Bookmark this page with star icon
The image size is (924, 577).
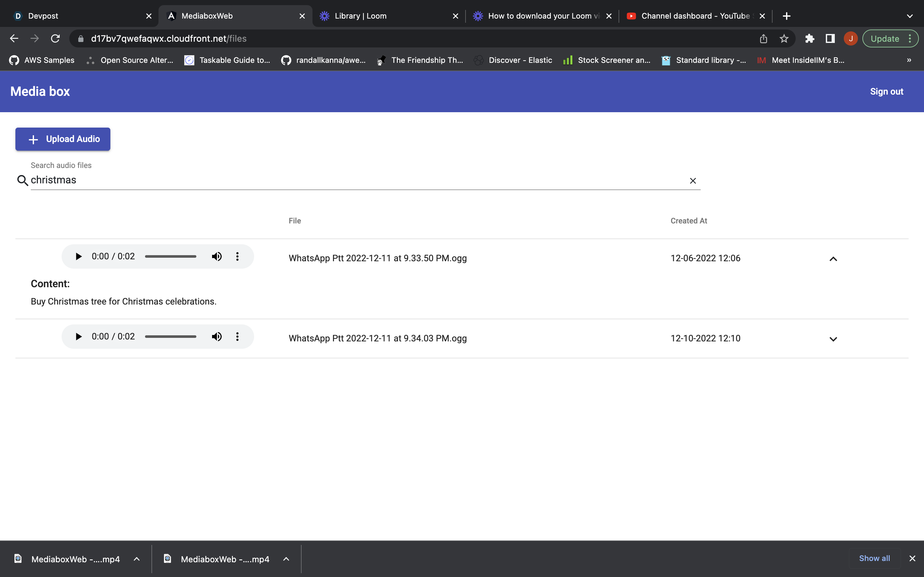(784, 38)
